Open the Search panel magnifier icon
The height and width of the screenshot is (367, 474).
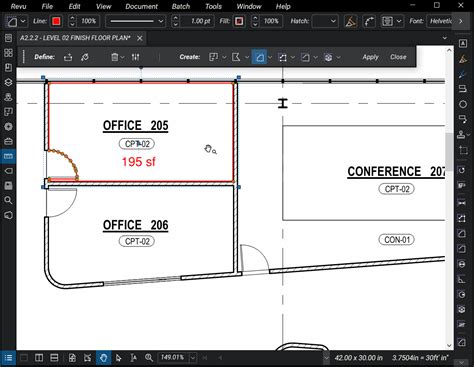coord(8,200)
